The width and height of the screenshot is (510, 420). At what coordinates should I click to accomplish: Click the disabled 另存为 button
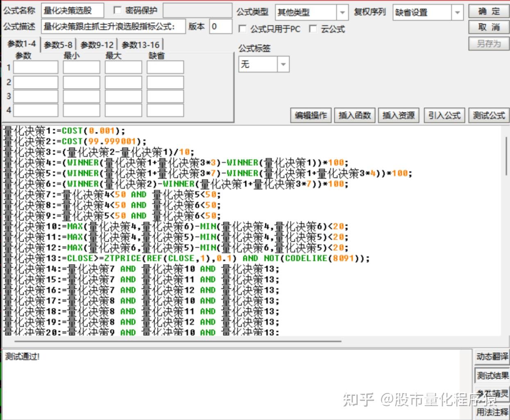tap(489, 43)
